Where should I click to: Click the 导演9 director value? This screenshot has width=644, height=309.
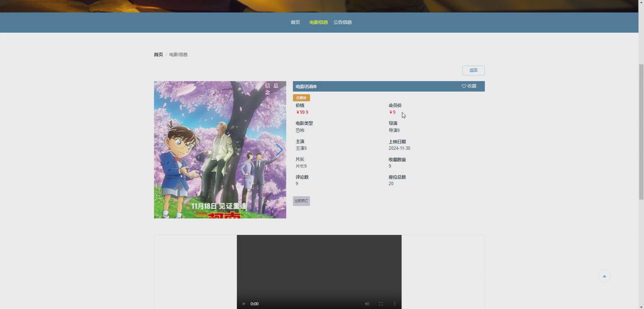(394, 130)
